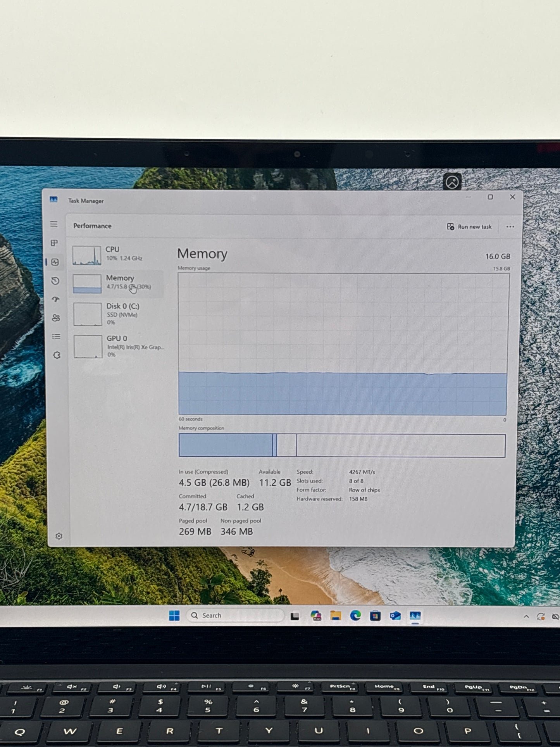Click the "4267 MT/s" speed value

tap(362, 472)
